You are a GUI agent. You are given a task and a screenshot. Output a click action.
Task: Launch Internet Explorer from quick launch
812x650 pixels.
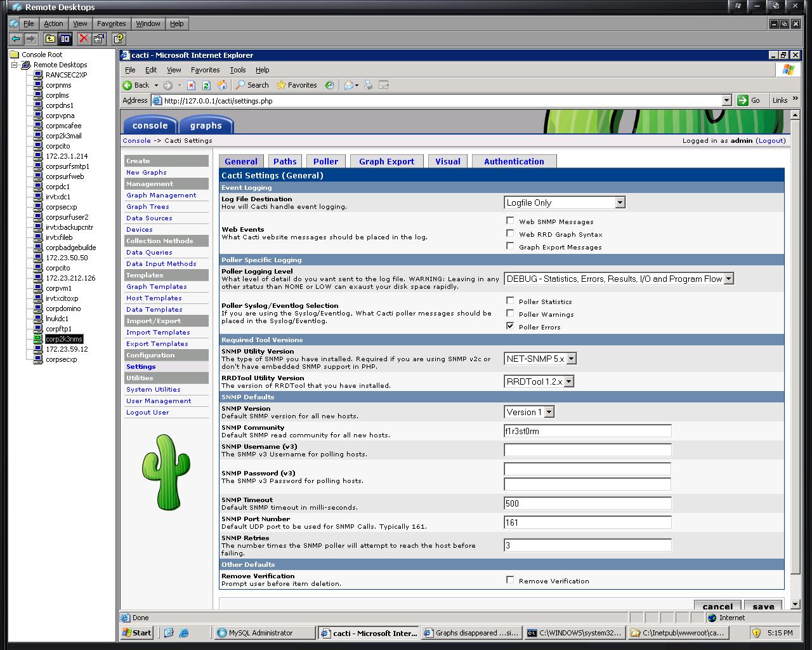click(x=184, y=633)
